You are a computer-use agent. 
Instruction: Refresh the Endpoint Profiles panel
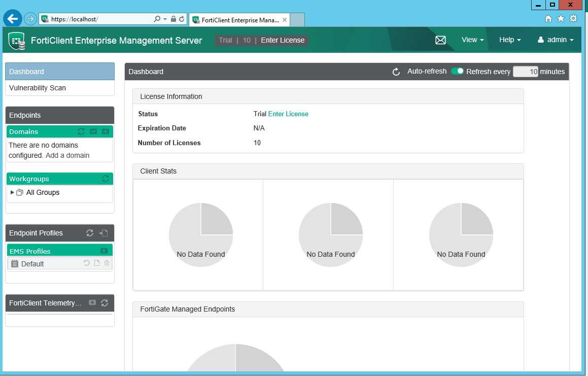tap(90, 233)
